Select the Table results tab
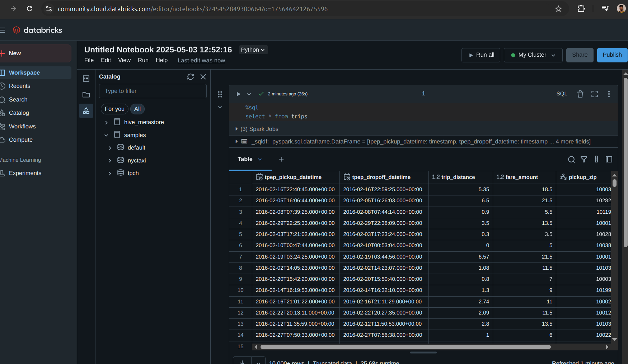The image size is (628, 364). pyautogui.click(x=245, y=159)
